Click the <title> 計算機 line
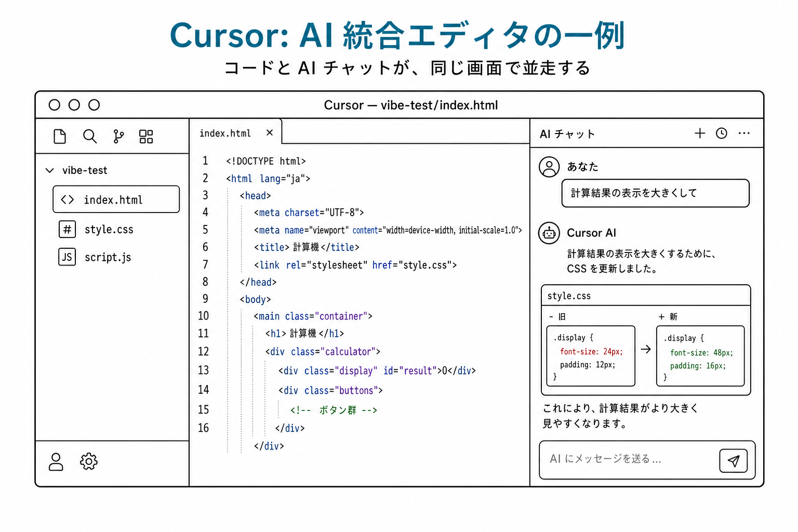The width and height of the screenshot is (798, 532). [307, 247]
